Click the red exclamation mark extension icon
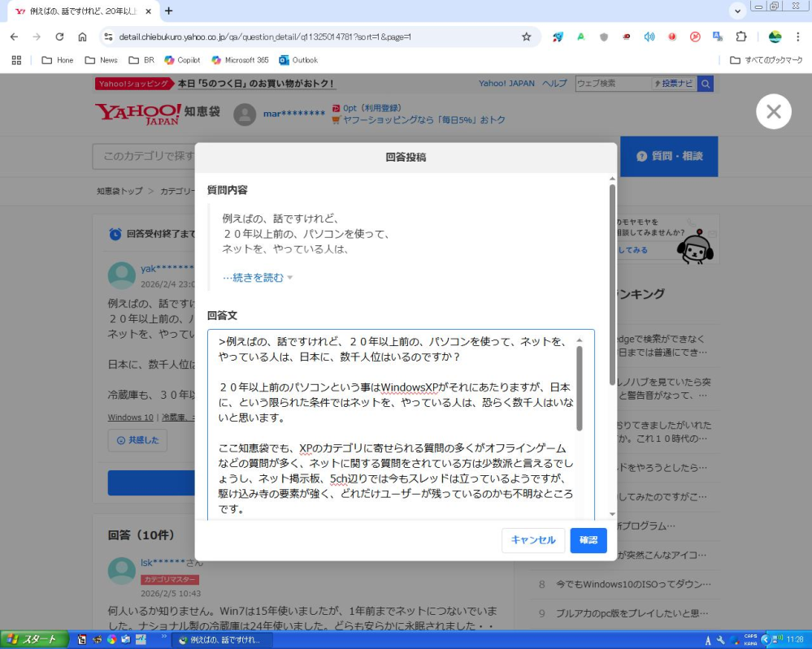Viewport: 812px width, 649px height. (x=672, y=37)
